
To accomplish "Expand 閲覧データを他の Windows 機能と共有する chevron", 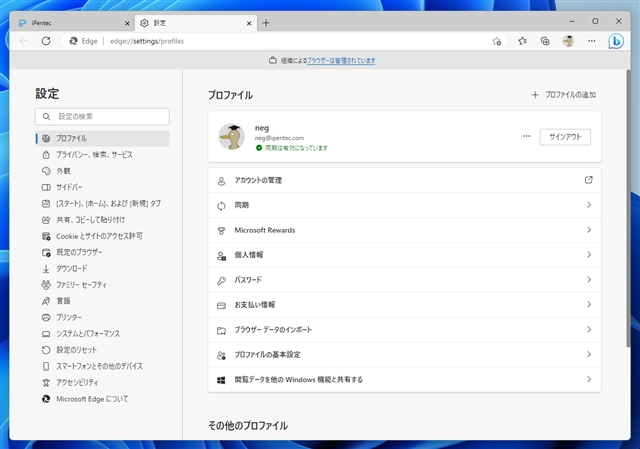I will click(x=589, y=379).
